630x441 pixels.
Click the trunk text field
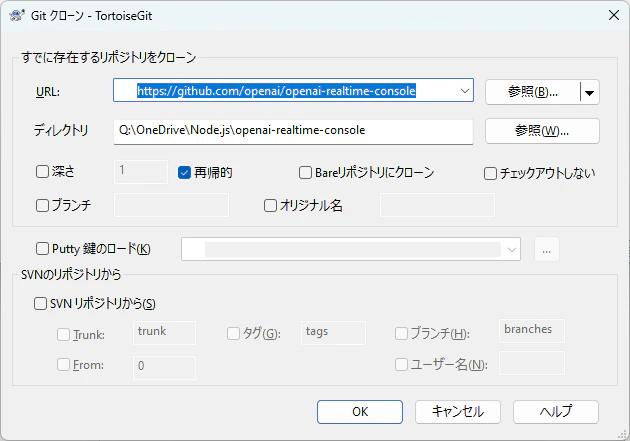[164, 333]
